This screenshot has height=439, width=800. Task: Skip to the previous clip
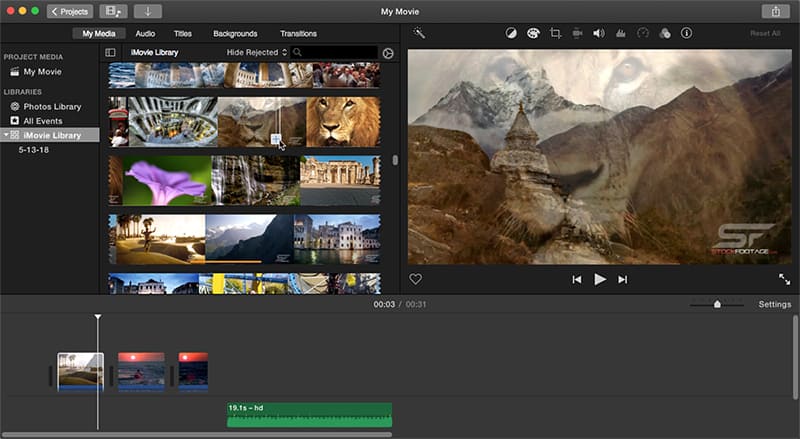pyautogui.click(x=577, y=280)
